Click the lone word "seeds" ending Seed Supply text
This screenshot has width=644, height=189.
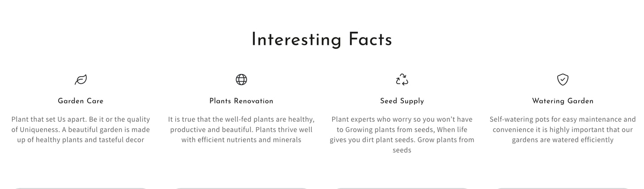tap(402, 150)
